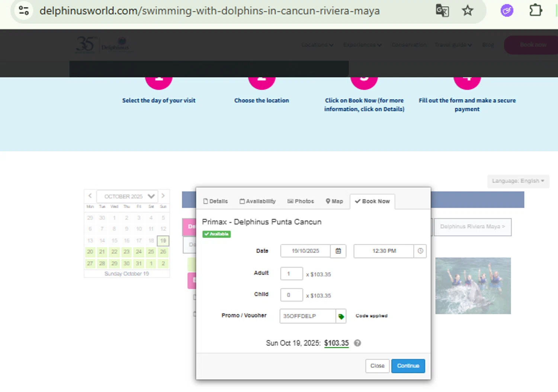Click the 'Code applied' text
Viewport: 558px width, 392px height.
point(371,316)
